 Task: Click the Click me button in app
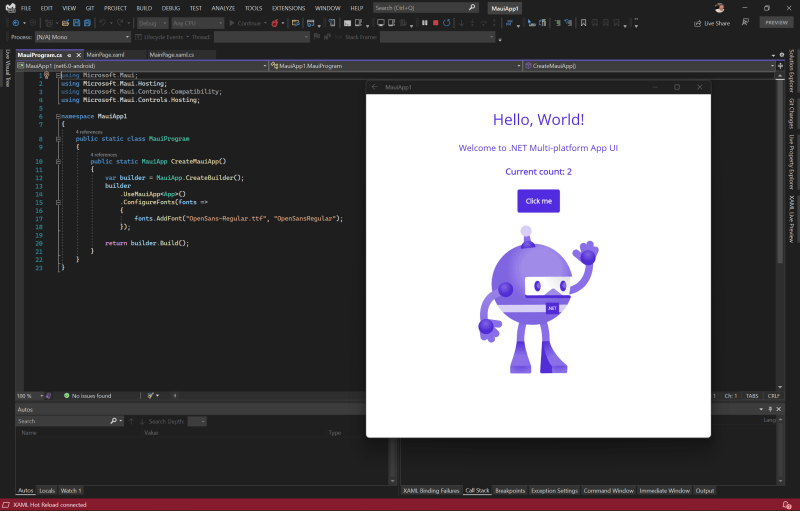(538, 201)
